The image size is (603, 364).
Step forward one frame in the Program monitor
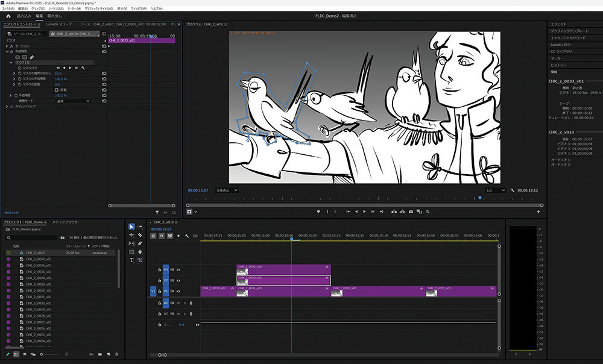coord(373,212)
